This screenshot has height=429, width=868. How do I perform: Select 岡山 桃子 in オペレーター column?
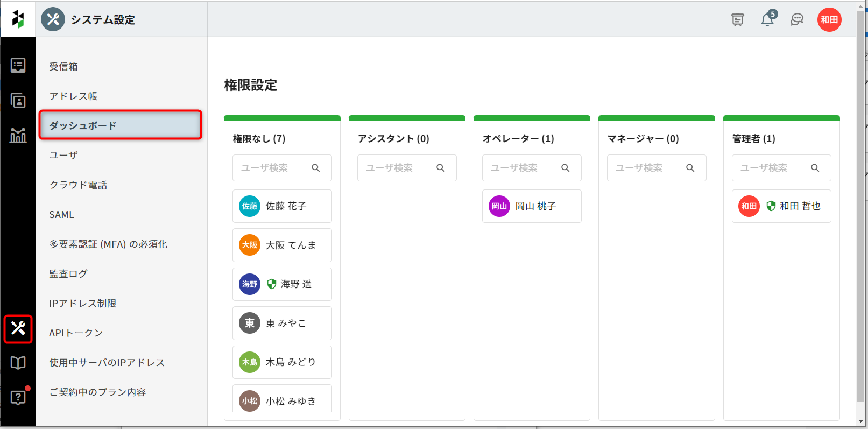click(532, 206)
